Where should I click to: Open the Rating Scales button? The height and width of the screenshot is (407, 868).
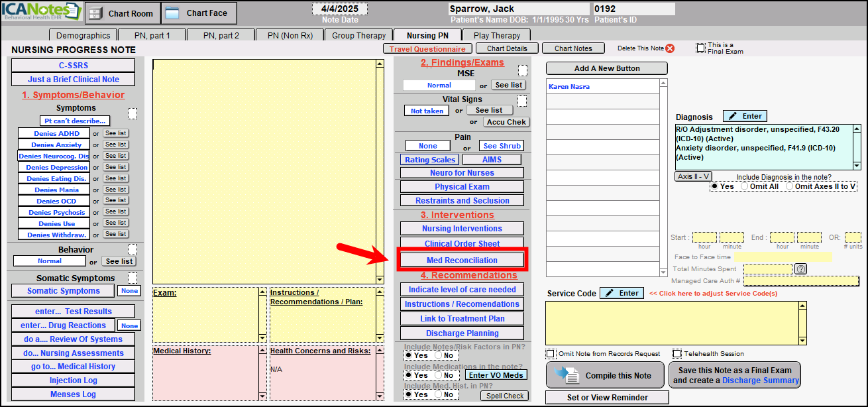429,160
